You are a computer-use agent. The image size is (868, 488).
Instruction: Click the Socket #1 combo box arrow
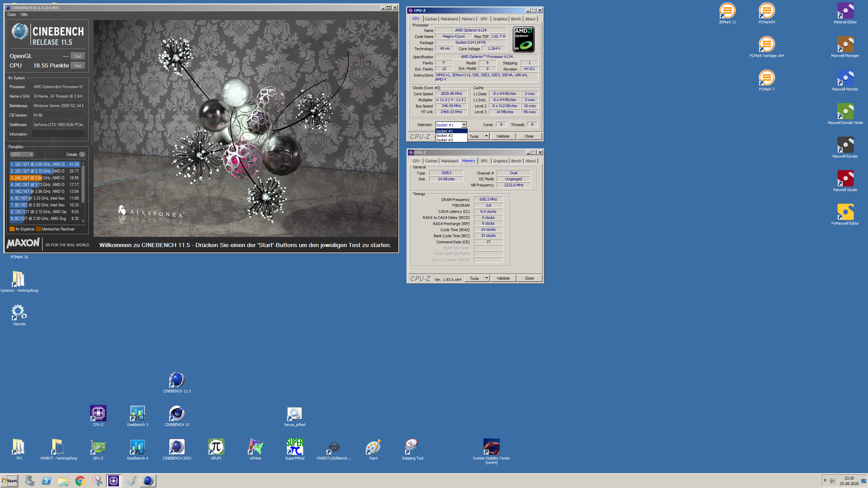(x=464, y=125)
